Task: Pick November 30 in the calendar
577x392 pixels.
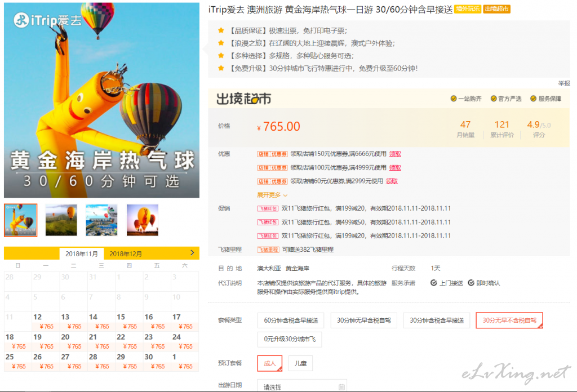Action: pos(157,361)
